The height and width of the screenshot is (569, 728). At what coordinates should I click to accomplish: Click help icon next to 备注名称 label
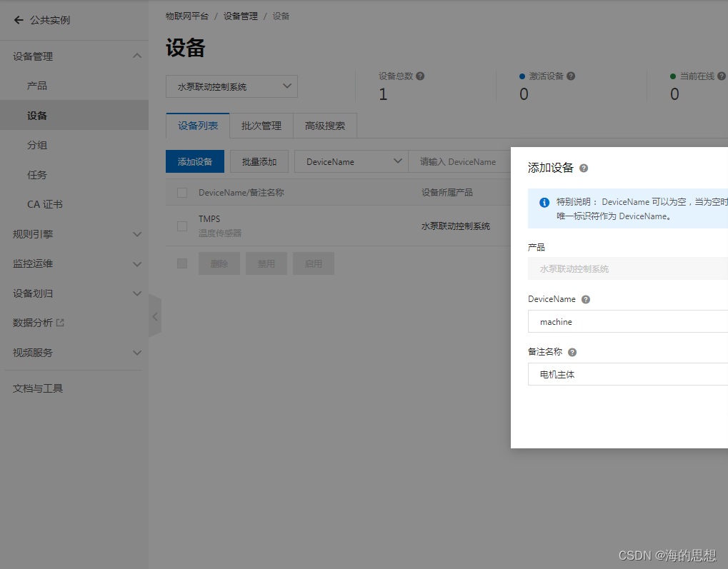[572, 352]
